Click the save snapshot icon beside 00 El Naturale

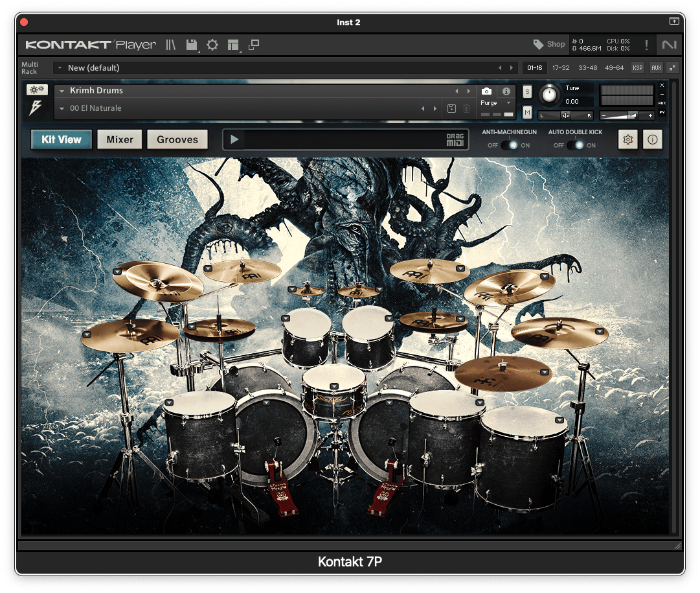point(452,109)
